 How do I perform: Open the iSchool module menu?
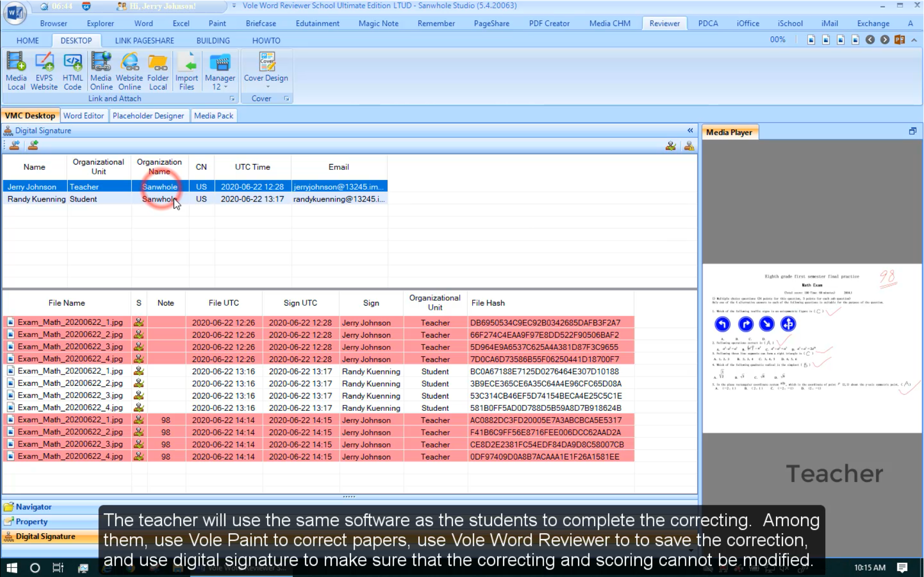[x=790, y=24]
